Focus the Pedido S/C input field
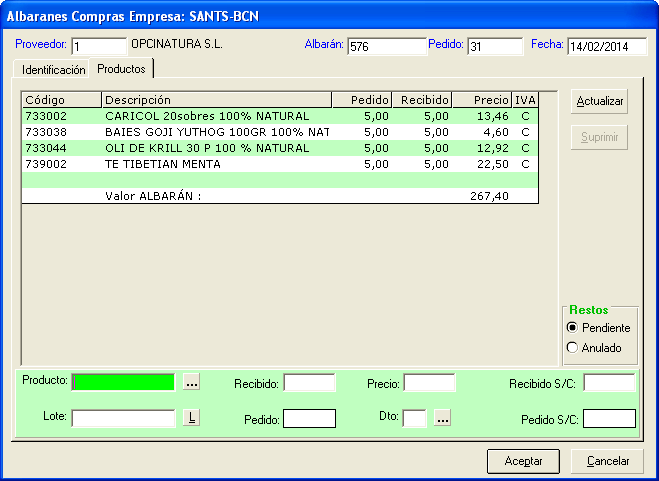This screenshot has height=481, width=659. [x=609, y=419]
